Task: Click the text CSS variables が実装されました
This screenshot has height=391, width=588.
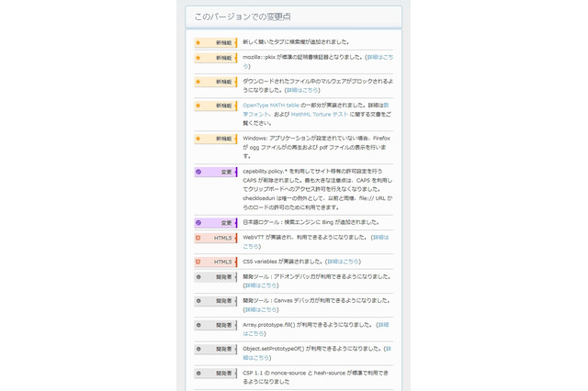Action: [282, 262]
